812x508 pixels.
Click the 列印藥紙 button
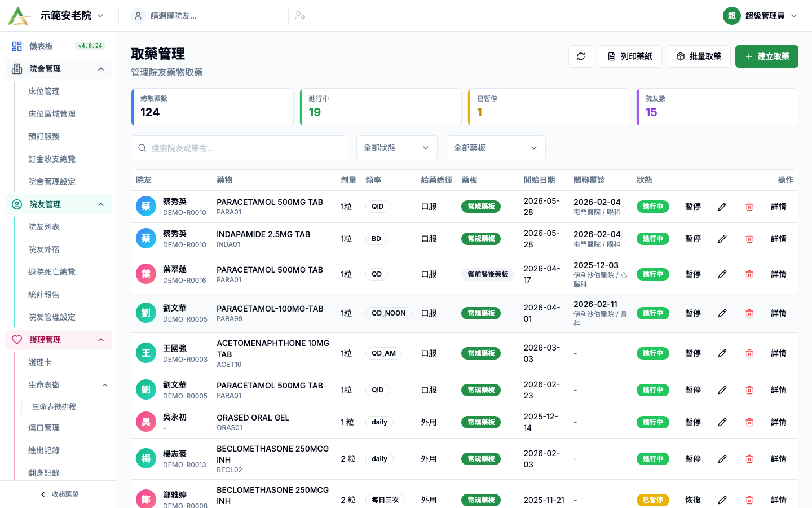click(x=630, y=56)
